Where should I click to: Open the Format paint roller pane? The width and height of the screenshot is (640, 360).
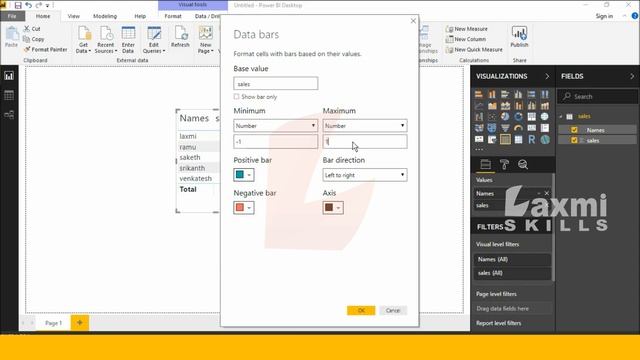[x=504, y=164]
